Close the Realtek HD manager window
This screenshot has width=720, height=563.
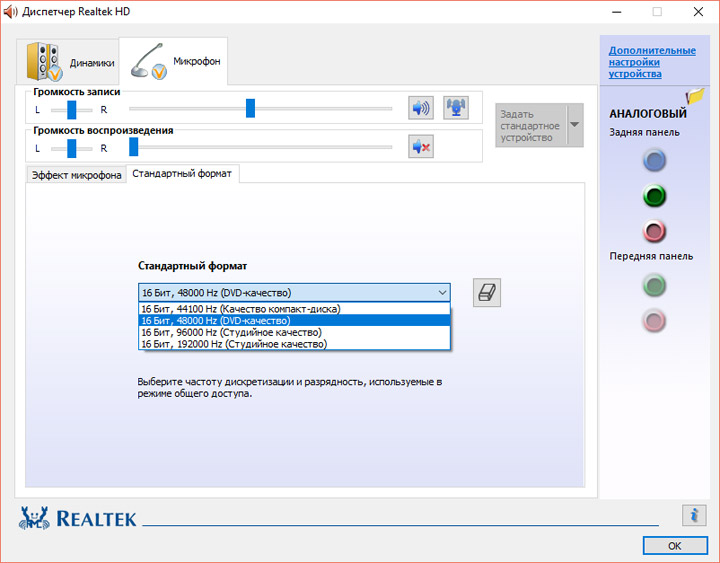pyautogui.click(x=698, y=11)
